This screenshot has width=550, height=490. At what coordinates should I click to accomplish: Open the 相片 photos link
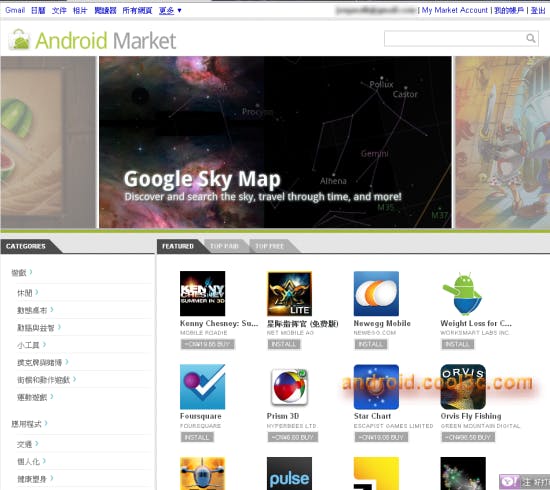click(80, 11)
